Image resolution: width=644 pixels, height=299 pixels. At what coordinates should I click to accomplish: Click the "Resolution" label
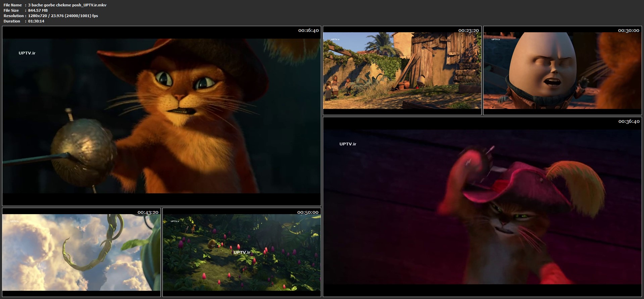coord(14,16)
